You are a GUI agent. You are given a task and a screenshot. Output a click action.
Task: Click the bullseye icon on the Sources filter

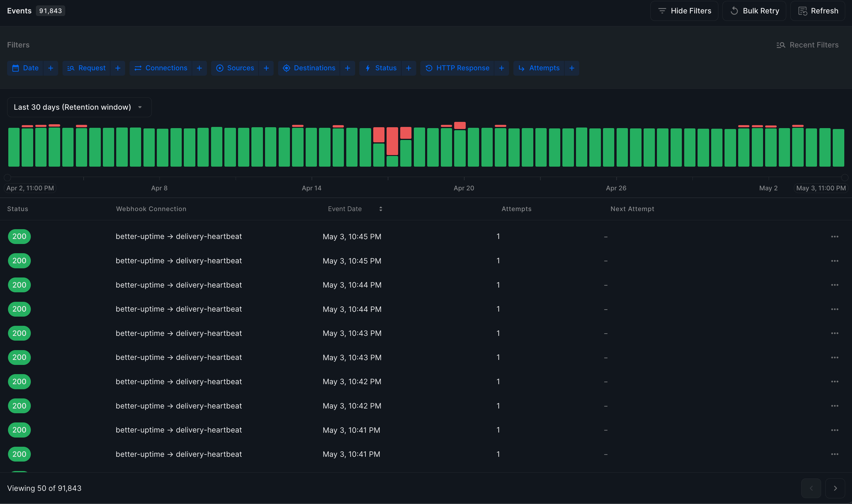tap(220, 68)
